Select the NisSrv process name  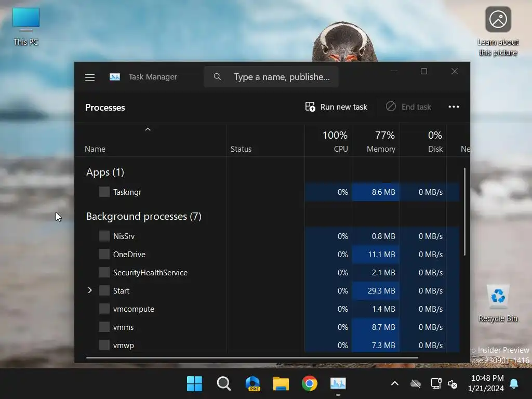click(x=124, y=236)
